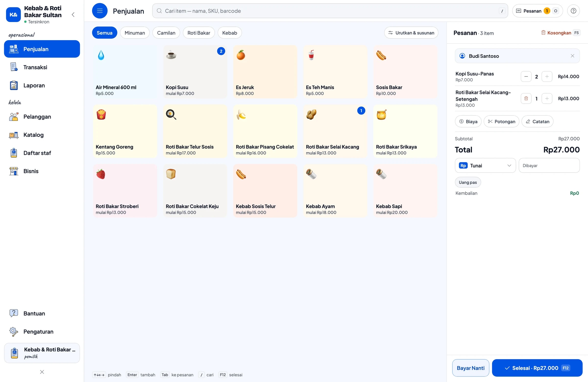The height and width of the screenshot is (382, 588).
Task: Open Bantuan in the sidebar
Action: (x=42, y=313)
